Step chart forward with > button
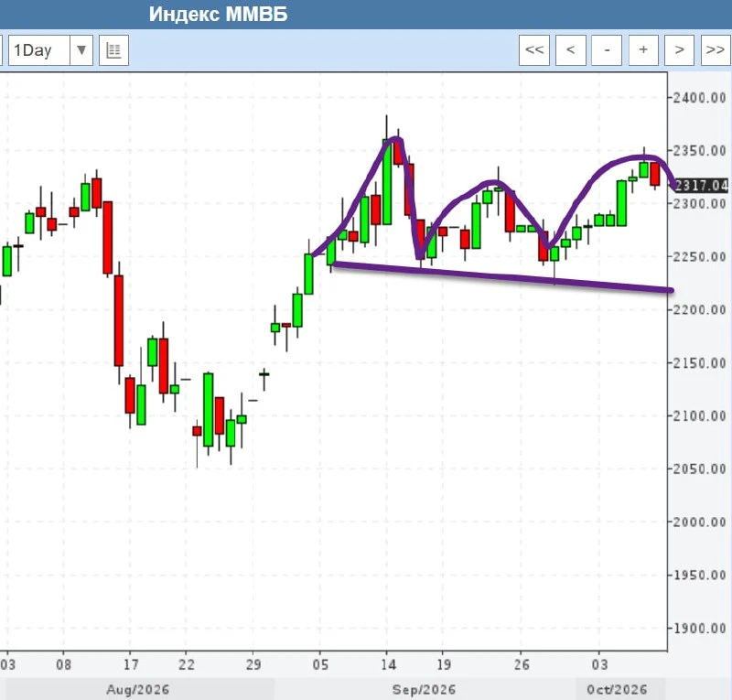Screen dimensions: 732x700 (x=680, y=50)
